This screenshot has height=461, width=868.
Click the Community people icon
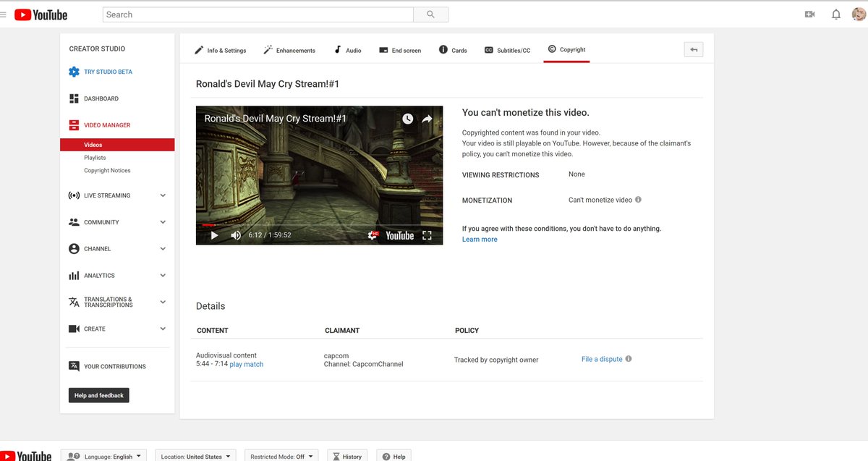pyautogui.click(x=74, y=222)
